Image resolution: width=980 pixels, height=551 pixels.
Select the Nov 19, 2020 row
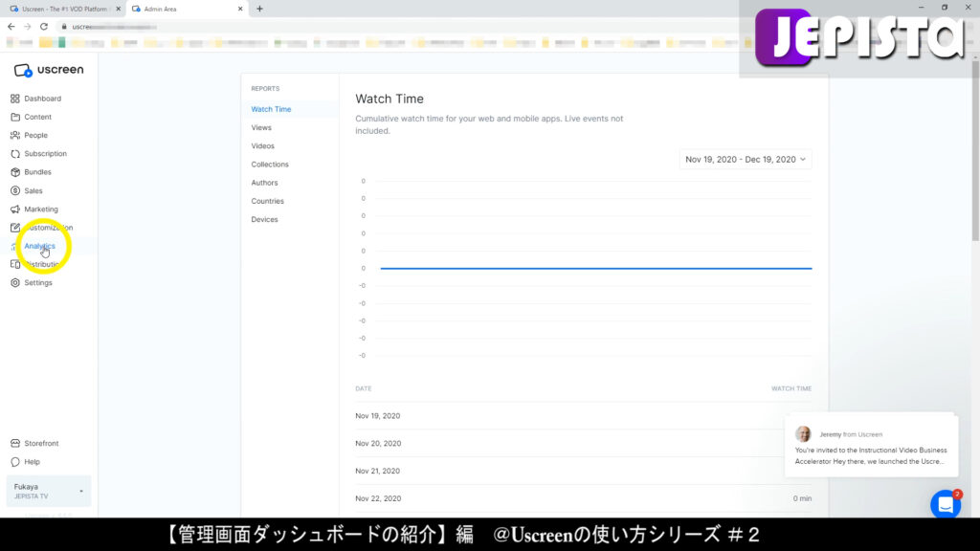coord(583,416)
